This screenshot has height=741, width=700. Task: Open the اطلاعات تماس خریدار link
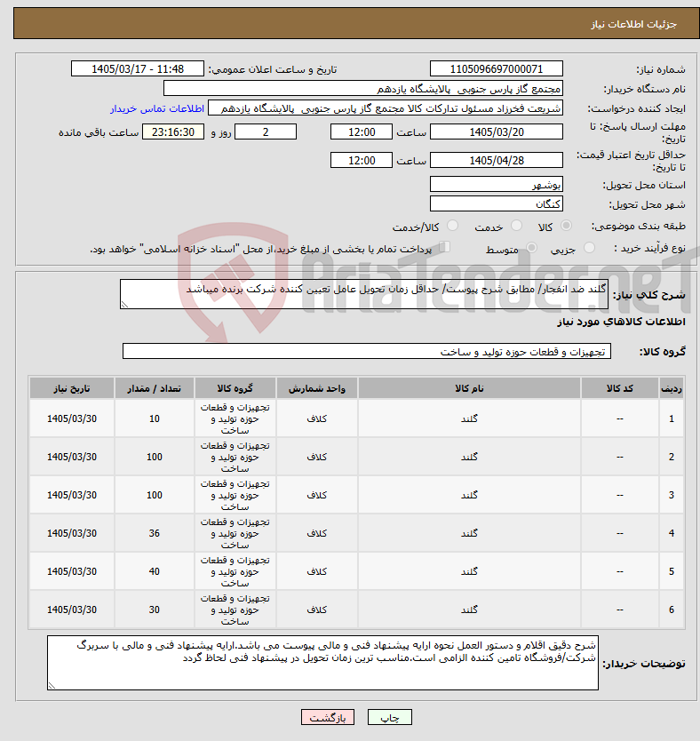[x=157, y=108]
